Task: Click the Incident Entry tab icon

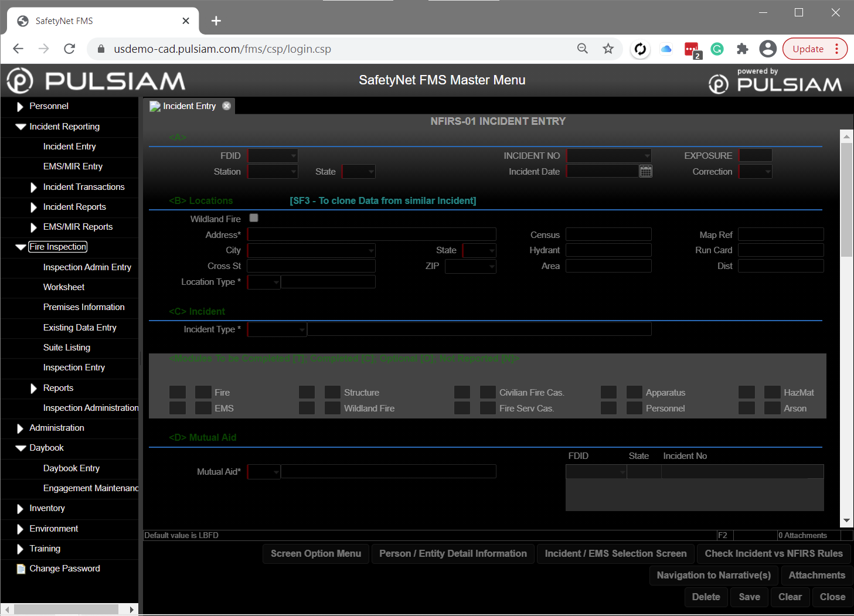Action: 155,106
